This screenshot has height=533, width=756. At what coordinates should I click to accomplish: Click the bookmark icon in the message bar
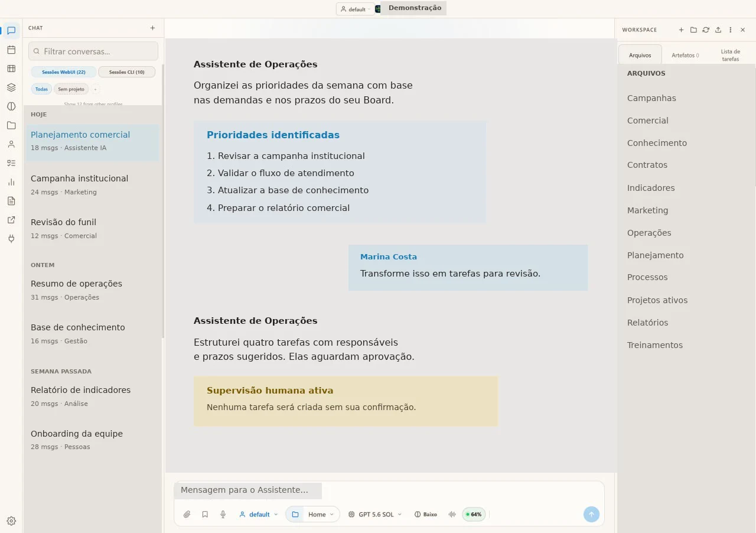coord(205,514)
